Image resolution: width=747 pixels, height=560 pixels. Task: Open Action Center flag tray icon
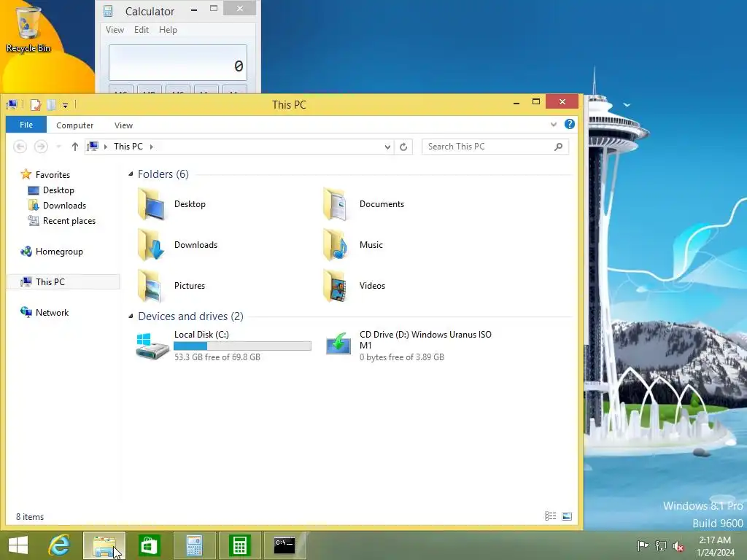tap(643, 545)
